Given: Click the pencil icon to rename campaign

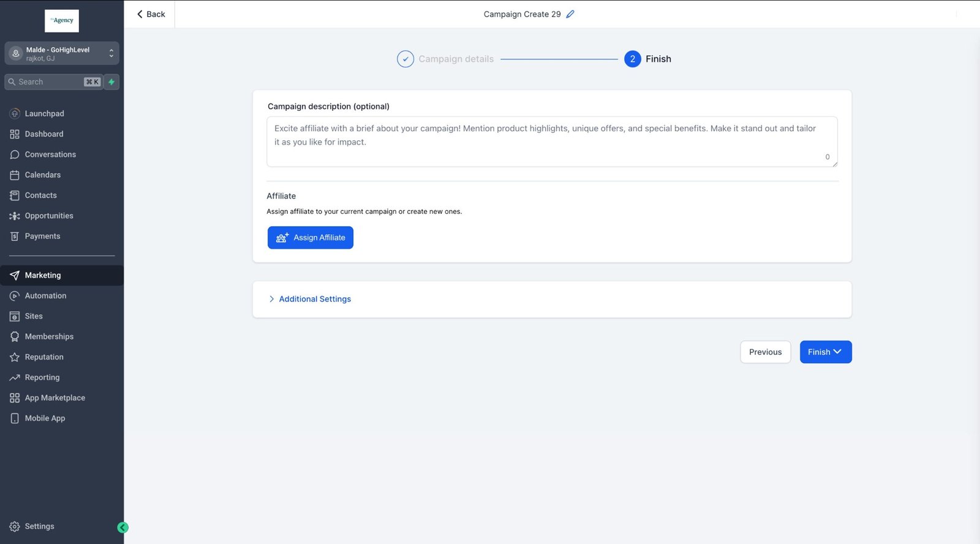Looking at the screenshot, I should [570, 14].
